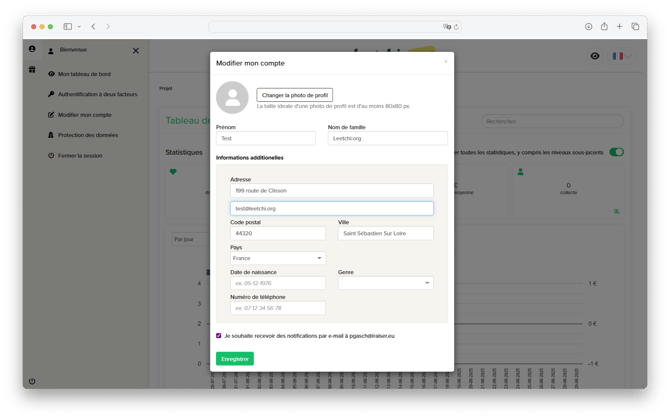Click the power icon at bottom left
Screen dimensions: 670x420
[x=32, y=380]
